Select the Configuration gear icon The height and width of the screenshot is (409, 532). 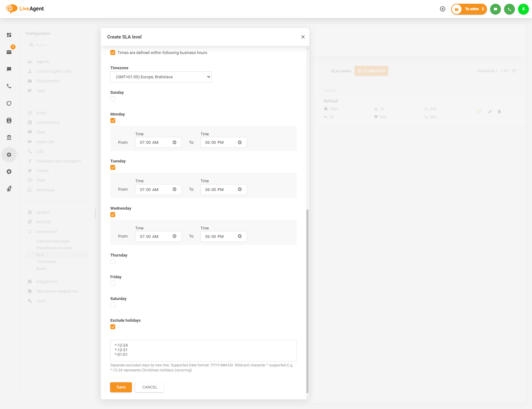(9, 154)
